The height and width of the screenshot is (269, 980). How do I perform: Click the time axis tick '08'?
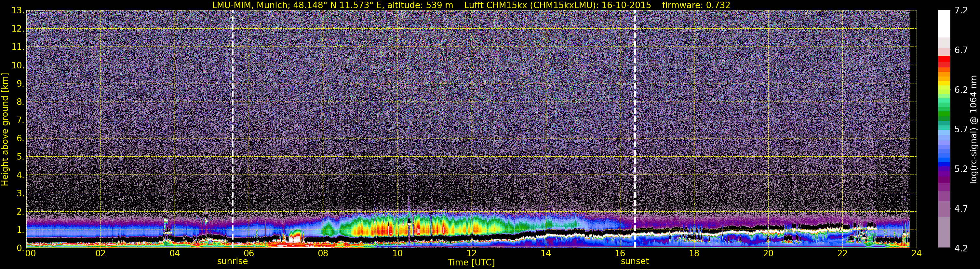click(323, 254)
